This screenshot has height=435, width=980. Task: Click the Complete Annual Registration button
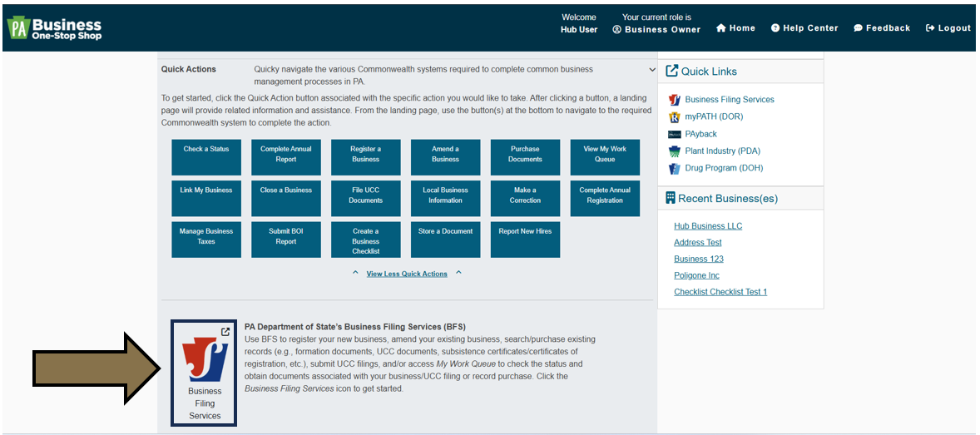tap(605, 198)
